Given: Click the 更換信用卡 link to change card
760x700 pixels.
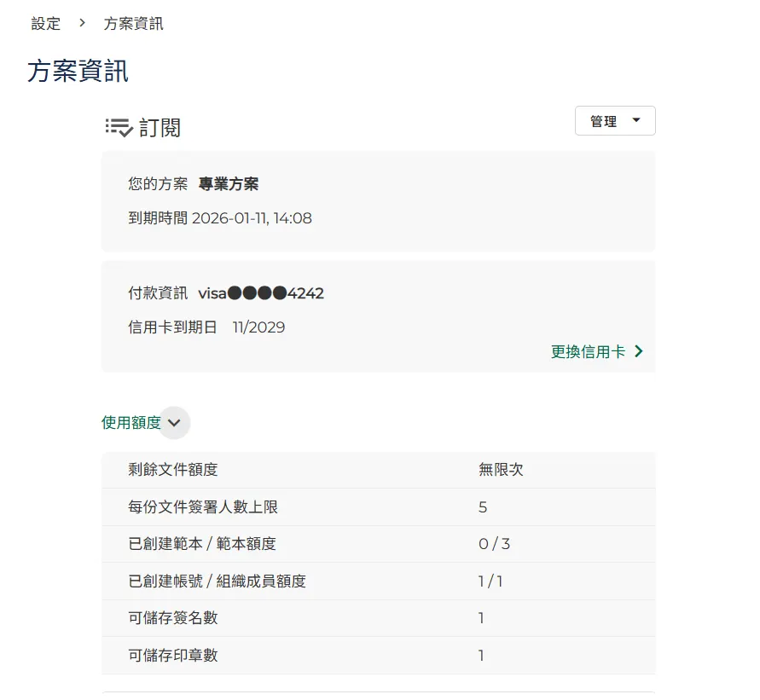Looking at the screenshot, I should pyautogui.click(x=587, y=350).
